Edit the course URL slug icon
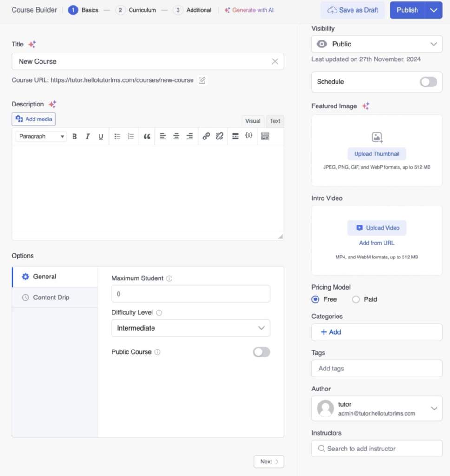The height and width of the screenshot is (476, 450). point(202,80)
